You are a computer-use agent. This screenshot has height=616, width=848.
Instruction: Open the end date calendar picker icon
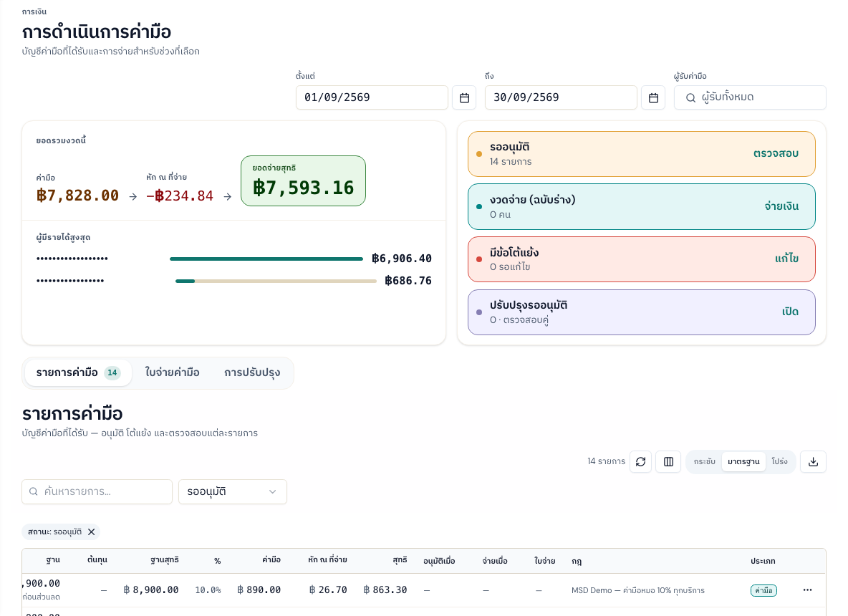pos(653,98)
